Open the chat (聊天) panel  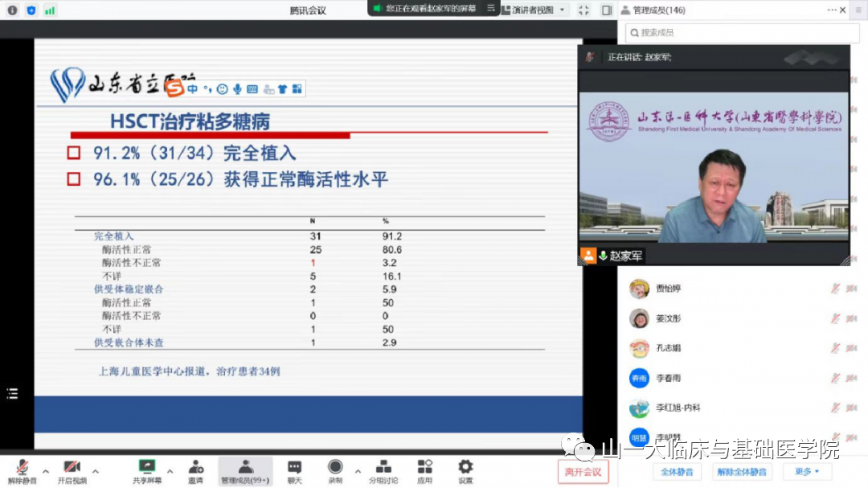pyautogui.click(x=294, y=469)
